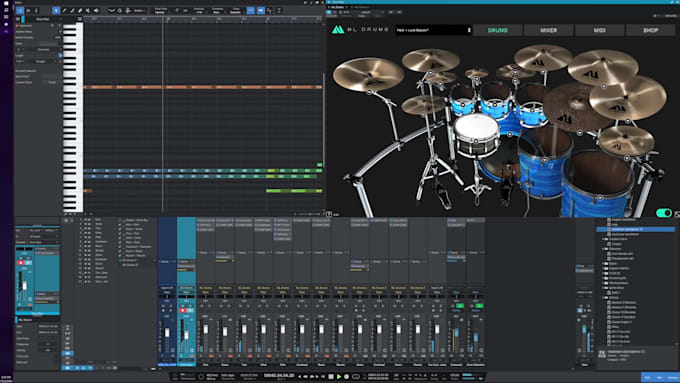Switch off the teal toggle in ML Drums
Viewport: 680px width, 383px height.
coord(664,213)
